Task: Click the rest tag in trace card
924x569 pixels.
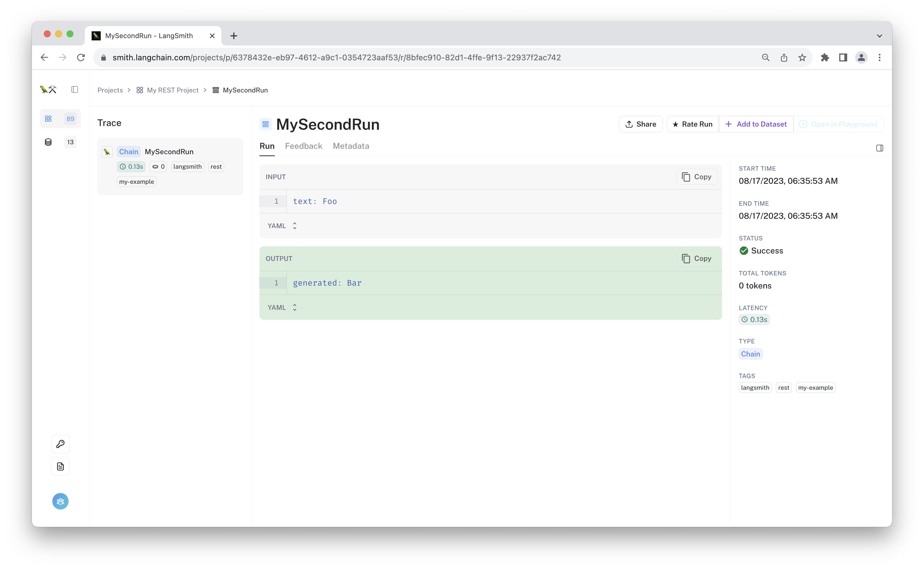Action: click(216, 167)
